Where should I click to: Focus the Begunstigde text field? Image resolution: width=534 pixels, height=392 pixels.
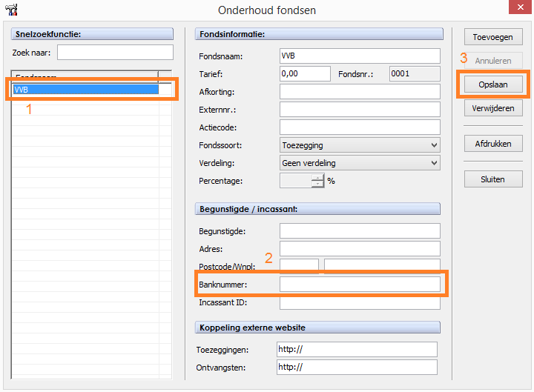pos(360,230)
